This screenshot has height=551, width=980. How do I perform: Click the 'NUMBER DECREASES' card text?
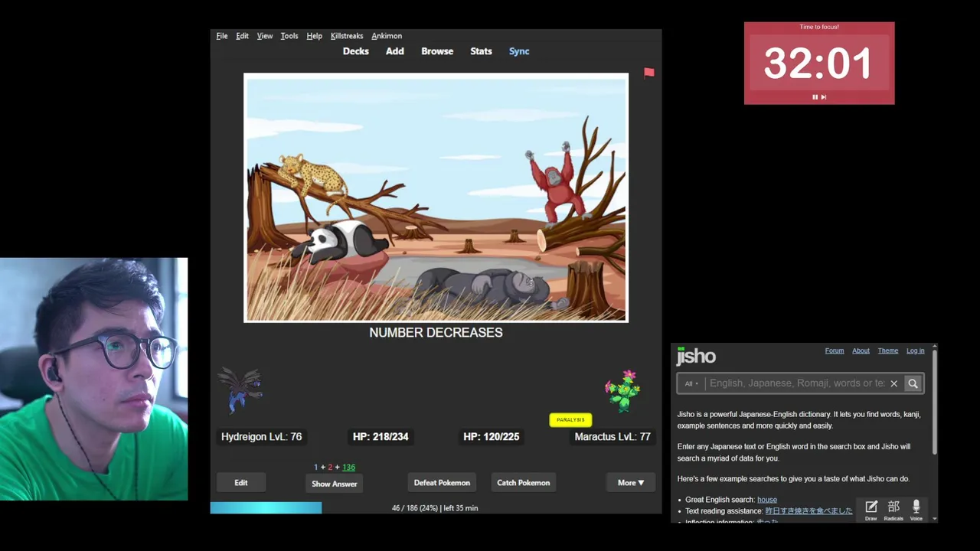pos(436,332)
